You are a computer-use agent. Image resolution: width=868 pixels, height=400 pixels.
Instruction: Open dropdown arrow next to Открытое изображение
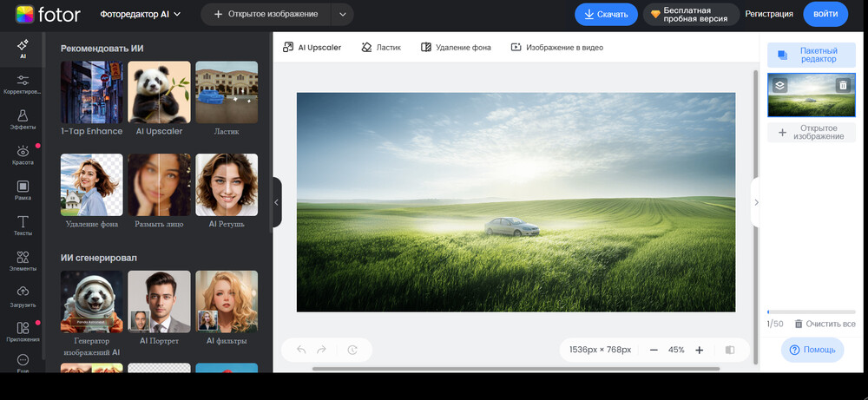coord(342,14)
